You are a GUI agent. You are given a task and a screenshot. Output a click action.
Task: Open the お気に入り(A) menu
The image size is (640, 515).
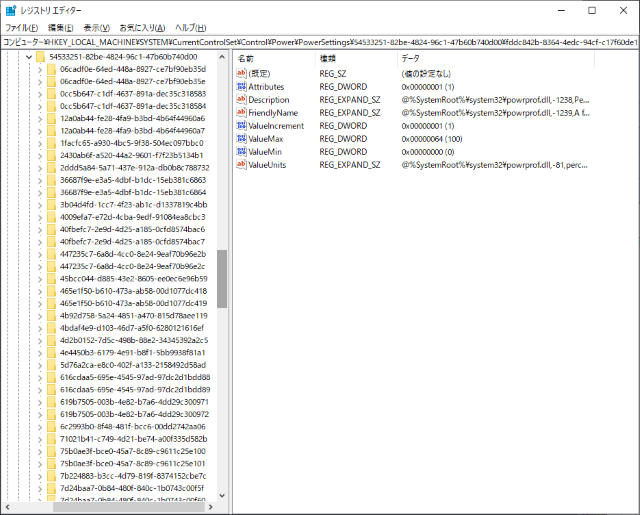click(x=142, y=27)
